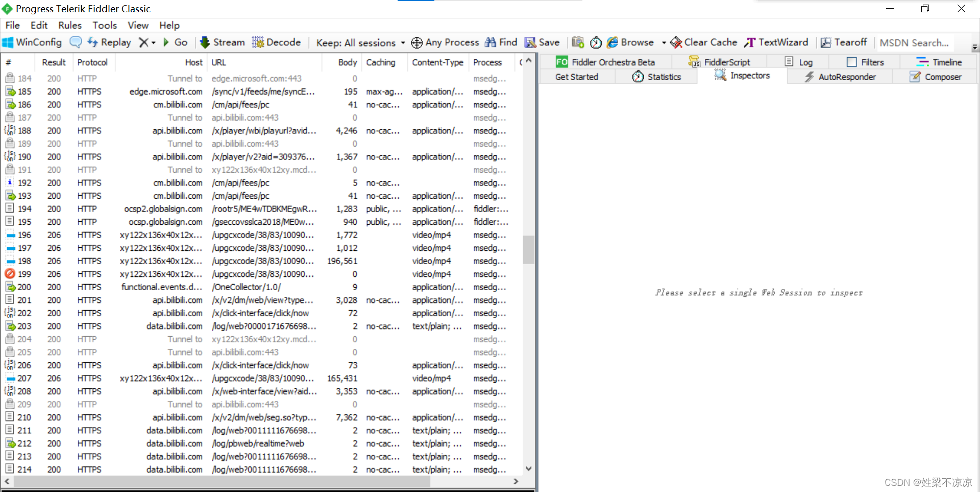Open the Composer tab
The image size is (980, 492).
tap(936, 77)
